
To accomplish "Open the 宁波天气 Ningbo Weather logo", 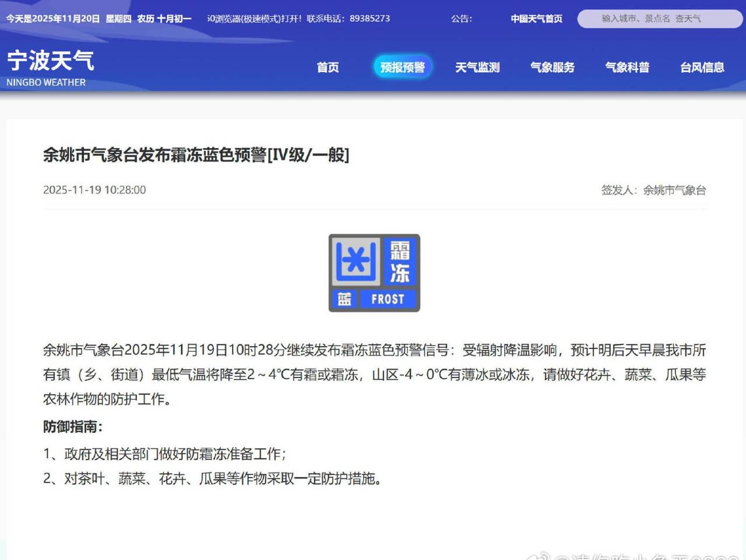I will [50, 68].
